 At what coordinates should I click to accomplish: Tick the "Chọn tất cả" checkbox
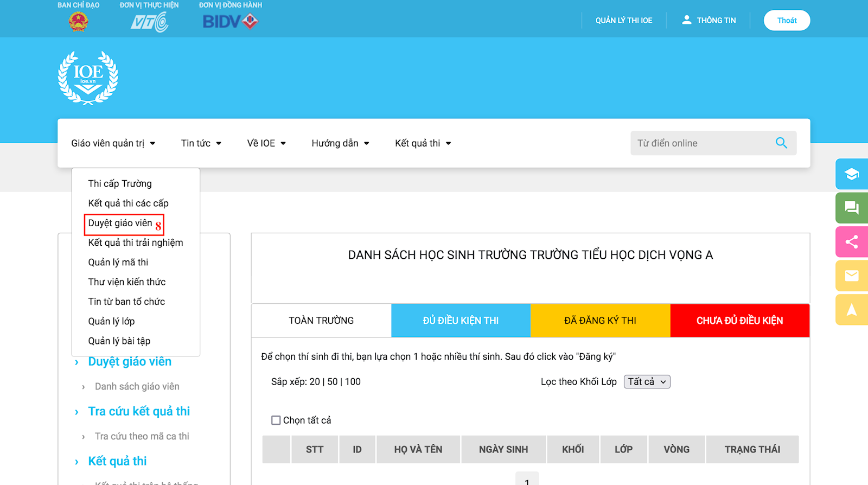[276, 420]
